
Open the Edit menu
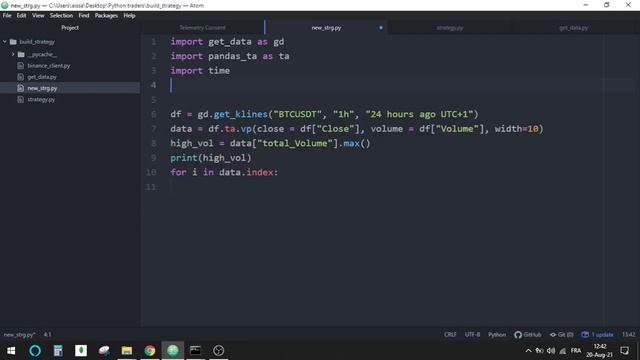click(21, 16)
